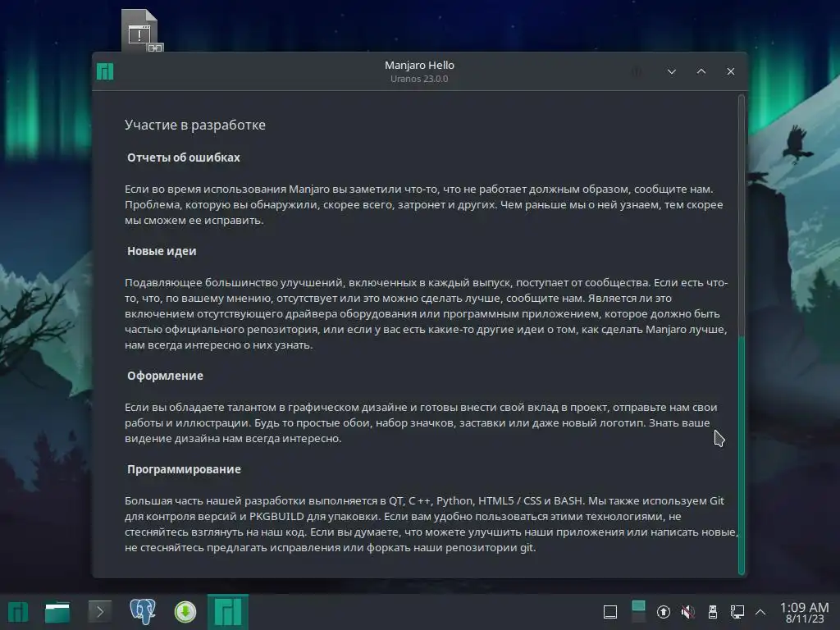840x630 pixels.
Task: Click the 'Участие в разработке' page heading
Action: [195, 125]
